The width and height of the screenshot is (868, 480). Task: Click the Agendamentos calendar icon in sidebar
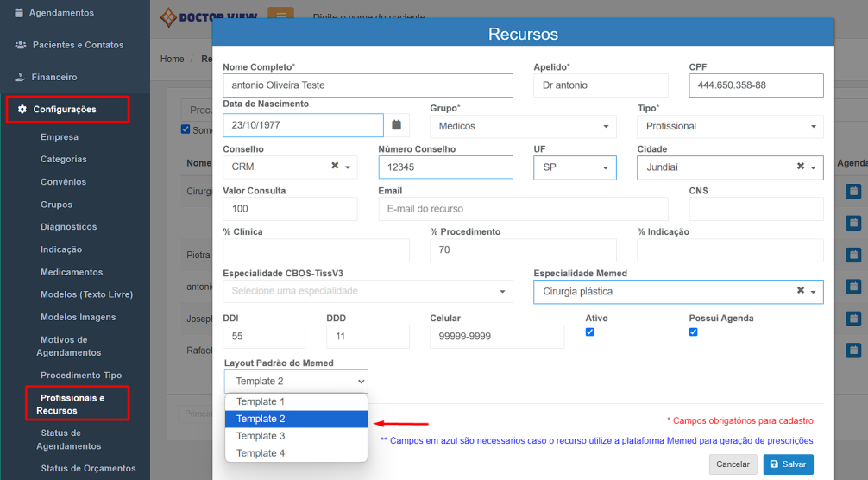pyautogui.click(x=19, y=13)
